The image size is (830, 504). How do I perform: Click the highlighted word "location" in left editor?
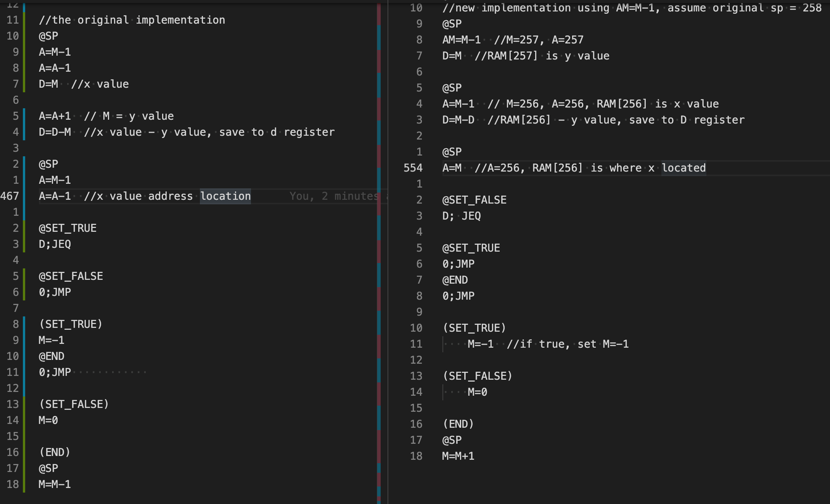click(225, 196)
